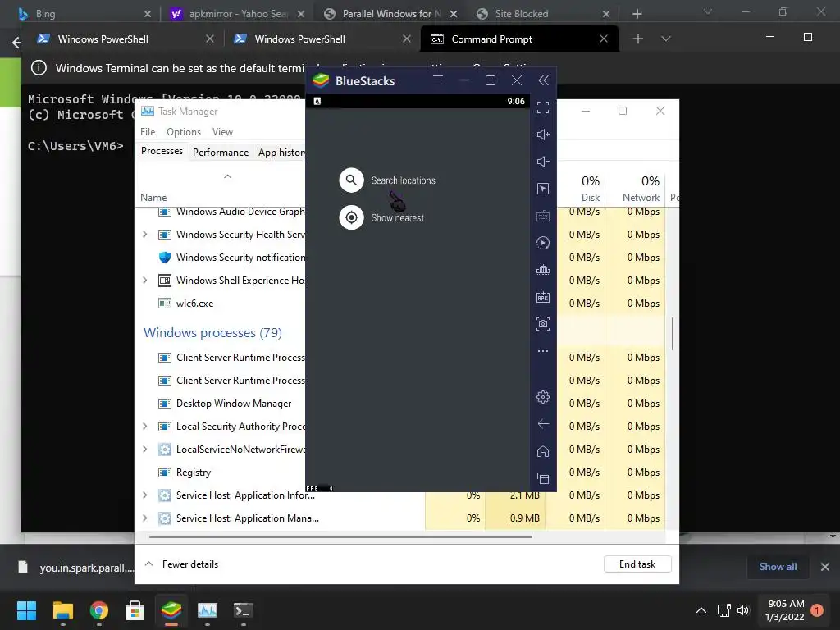Viewport: 840px width, 630px height.
Task: Decrease volume in BlueStacks sidebar
Action: coord(543,162)
